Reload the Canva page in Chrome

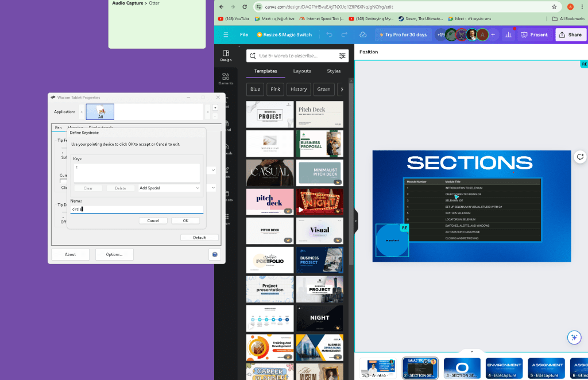245,7
